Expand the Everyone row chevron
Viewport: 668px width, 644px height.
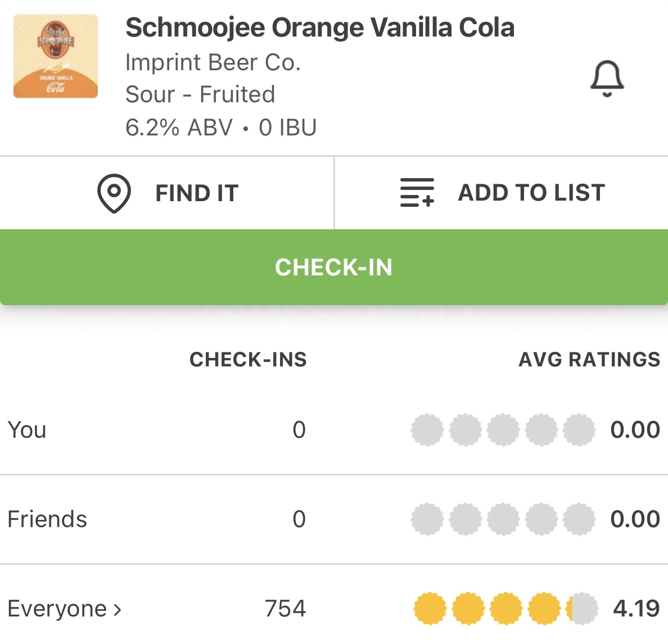click(118, 609)
